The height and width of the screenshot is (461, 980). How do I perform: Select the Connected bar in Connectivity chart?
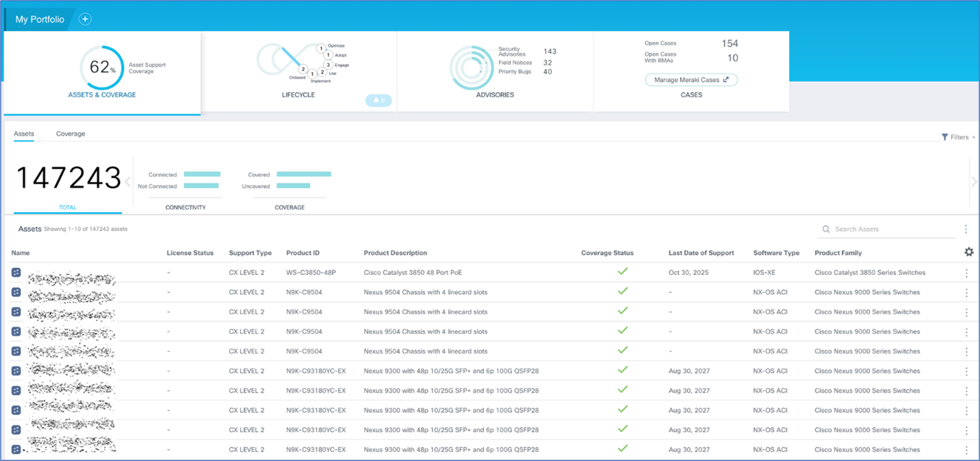pos(202,174)
